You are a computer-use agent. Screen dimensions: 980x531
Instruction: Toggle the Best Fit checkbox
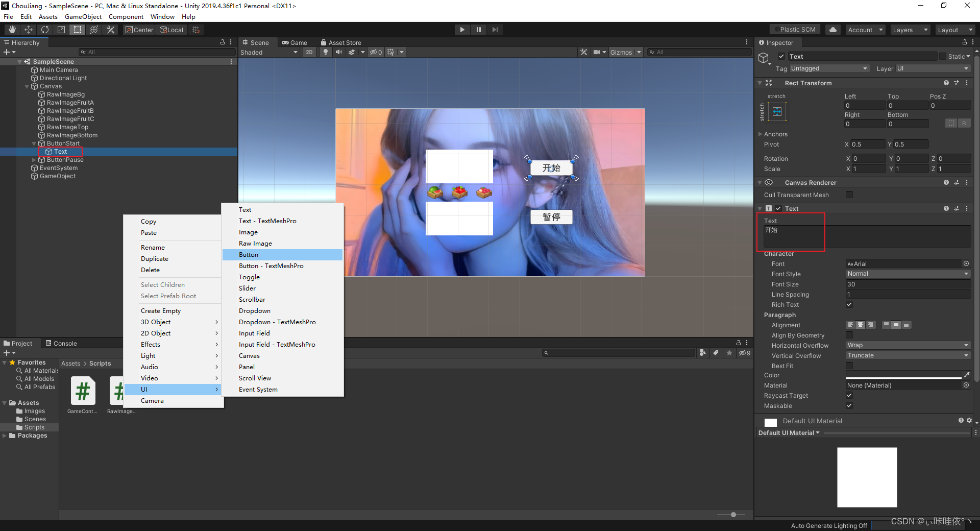(x=849, y=366)
